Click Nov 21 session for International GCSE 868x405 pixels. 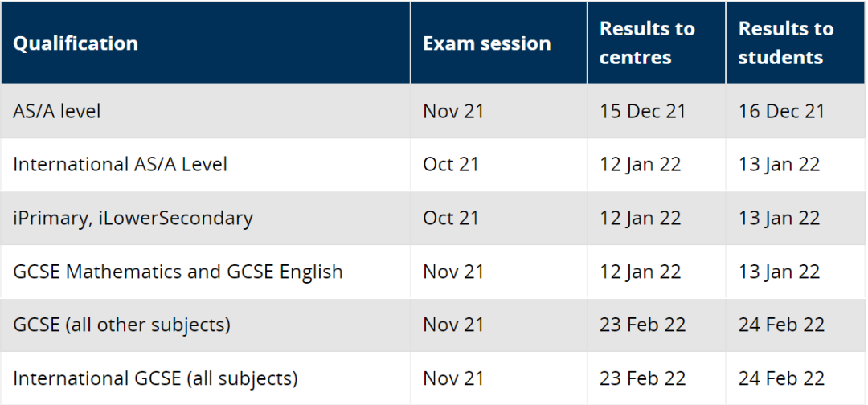pyautogui.click(x=453, y=378)
